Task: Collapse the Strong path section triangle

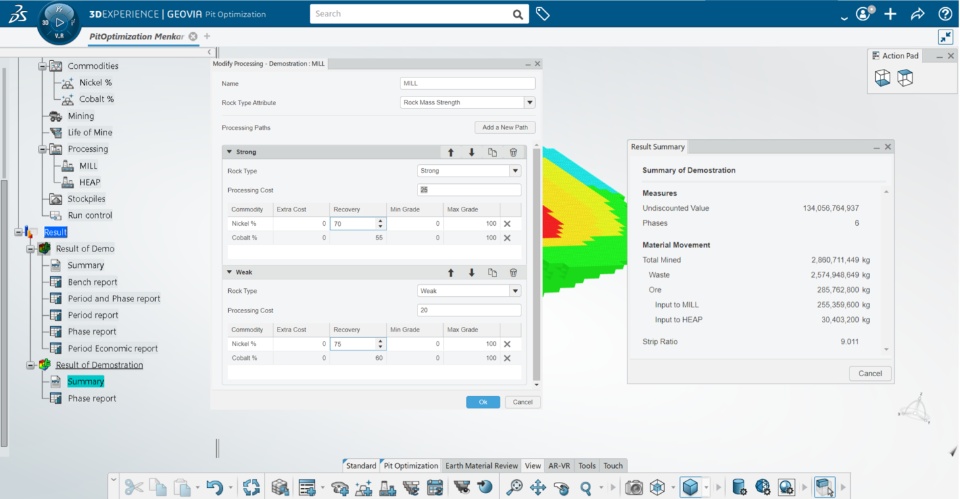Action: (230, 151)
